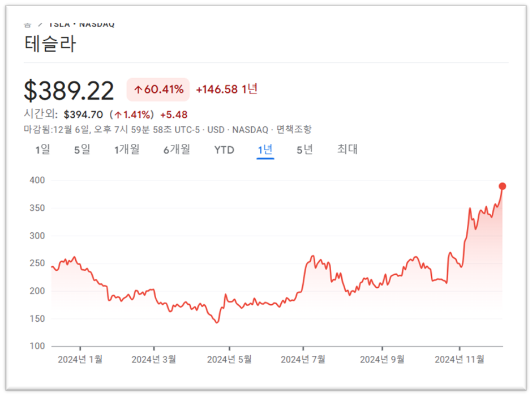Click the 150 y-axis label
The height and width of the screenshot is (396, 532).
37,318
